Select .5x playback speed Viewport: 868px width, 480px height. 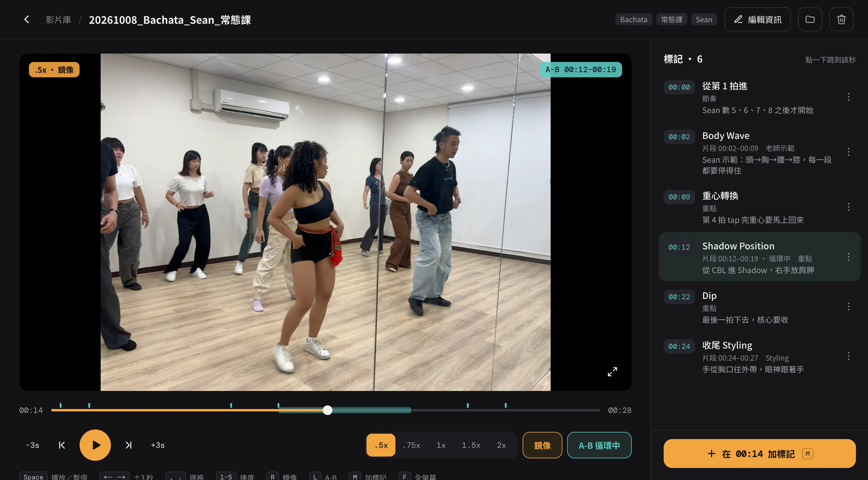click(381, 445)
